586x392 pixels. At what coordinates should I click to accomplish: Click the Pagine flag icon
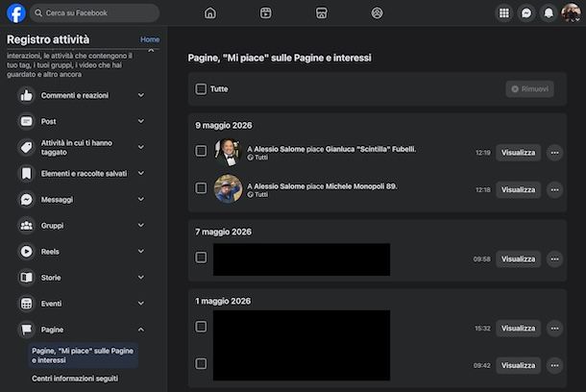click(x=27, y=330)
